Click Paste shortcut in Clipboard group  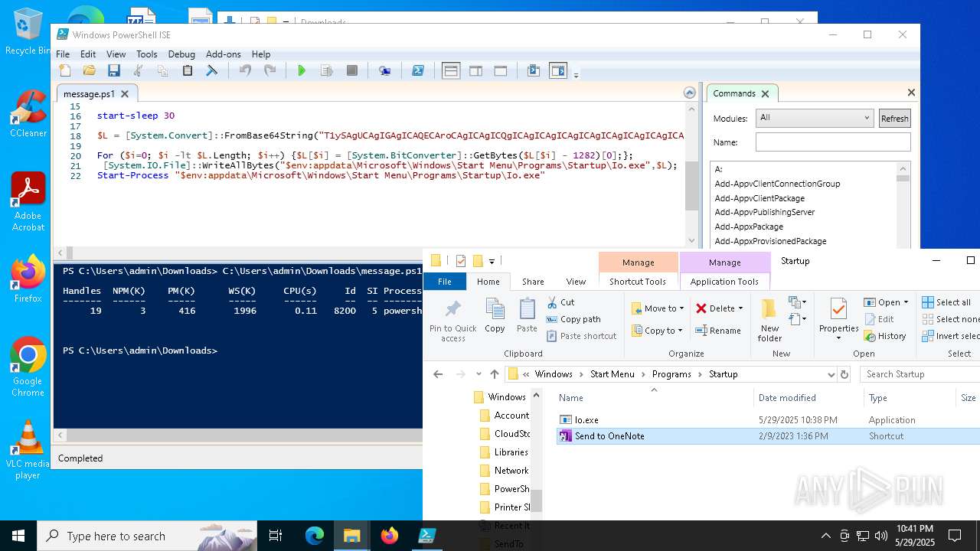(582, 336)
